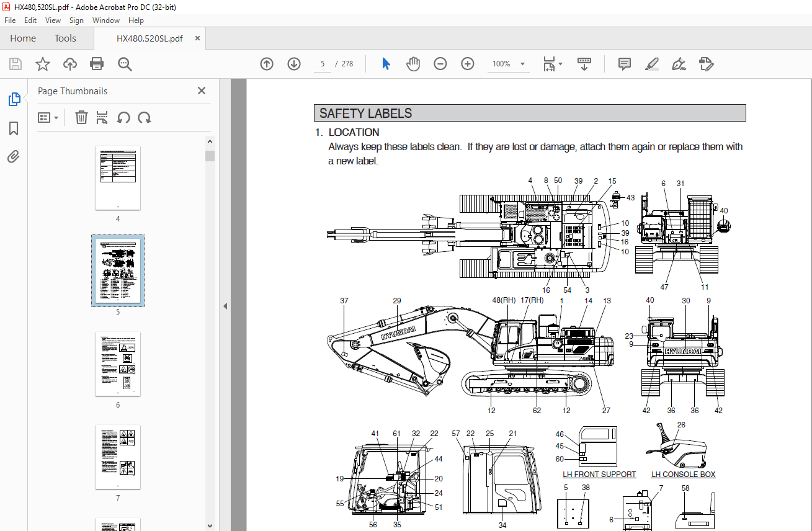812x531 pixels.
Task: Click the '1. LOCATION' heading text
Action: [x=347, y=132]
